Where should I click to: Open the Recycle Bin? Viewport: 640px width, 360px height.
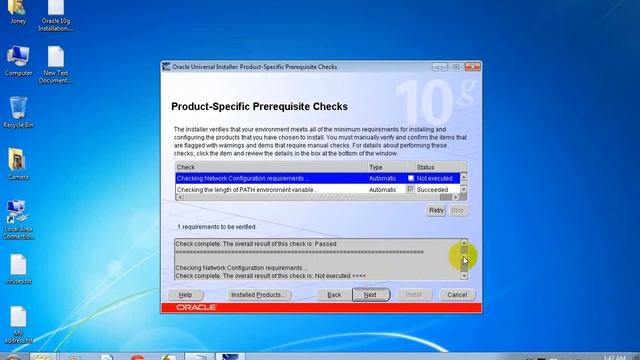pos(18,112)
